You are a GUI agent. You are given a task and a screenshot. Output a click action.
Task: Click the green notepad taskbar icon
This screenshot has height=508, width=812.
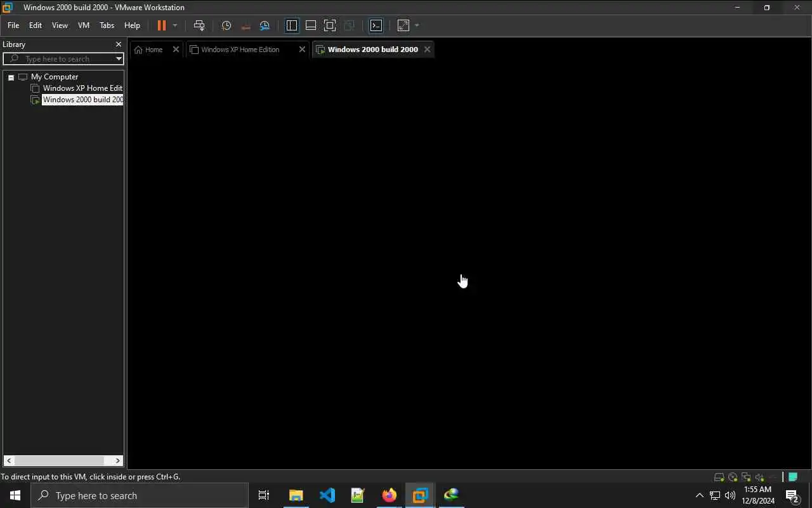point(358,495)
